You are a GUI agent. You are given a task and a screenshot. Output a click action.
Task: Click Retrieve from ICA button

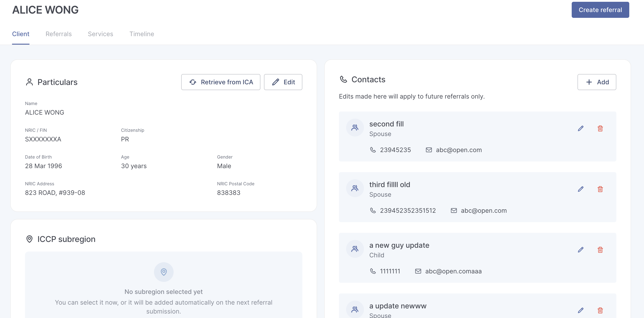click(x=220, y=82)
